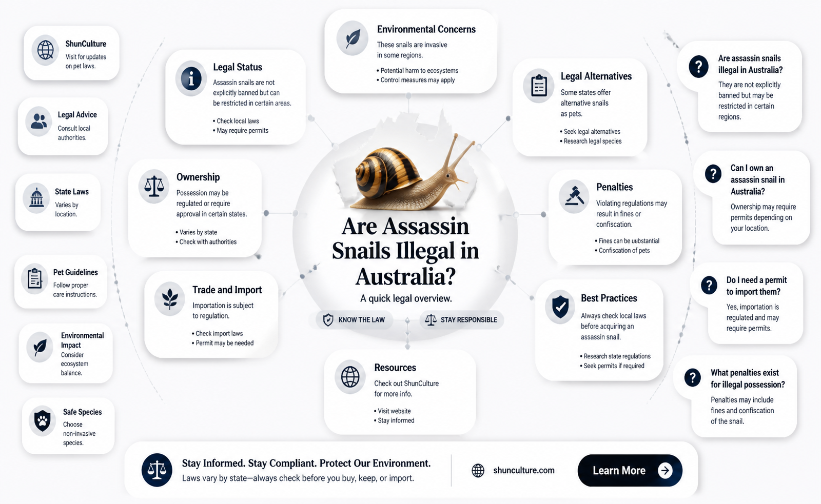Click 'Pet Guidelines' card title
This screenshot has height=504, width=821.
75,272
